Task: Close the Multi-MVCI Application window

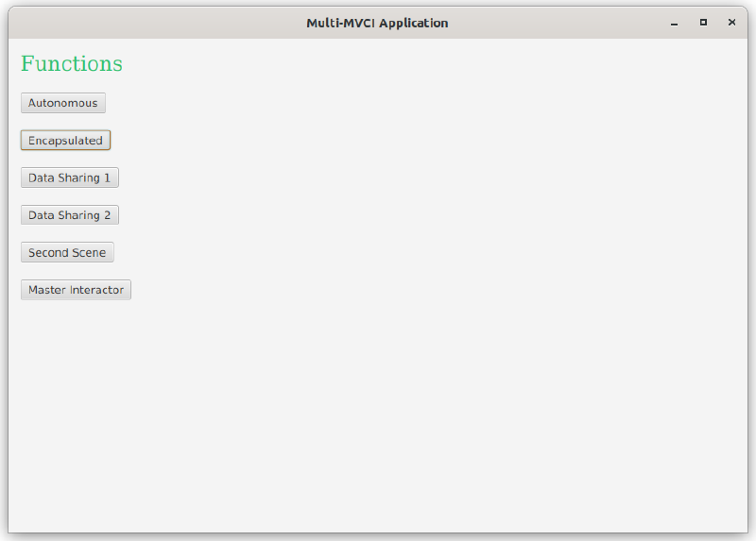Action: tap(731, 23)
